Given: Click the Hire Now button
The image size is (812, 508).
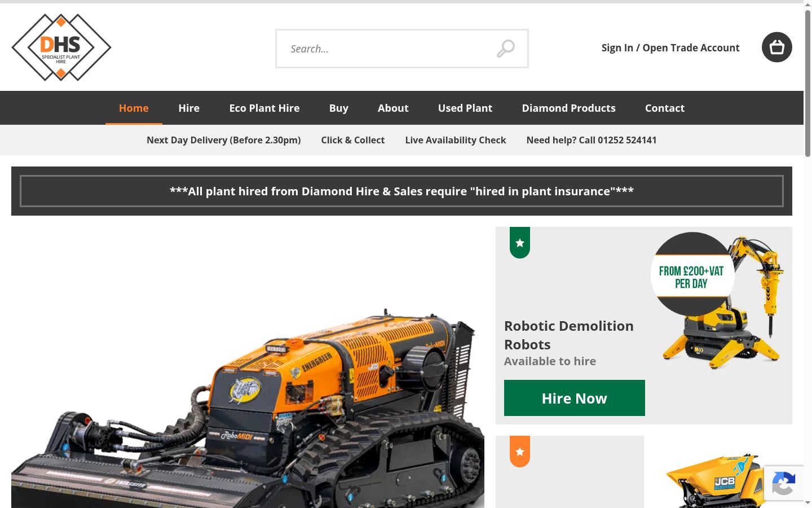Looking at the screenshot, I should point(575,398).
